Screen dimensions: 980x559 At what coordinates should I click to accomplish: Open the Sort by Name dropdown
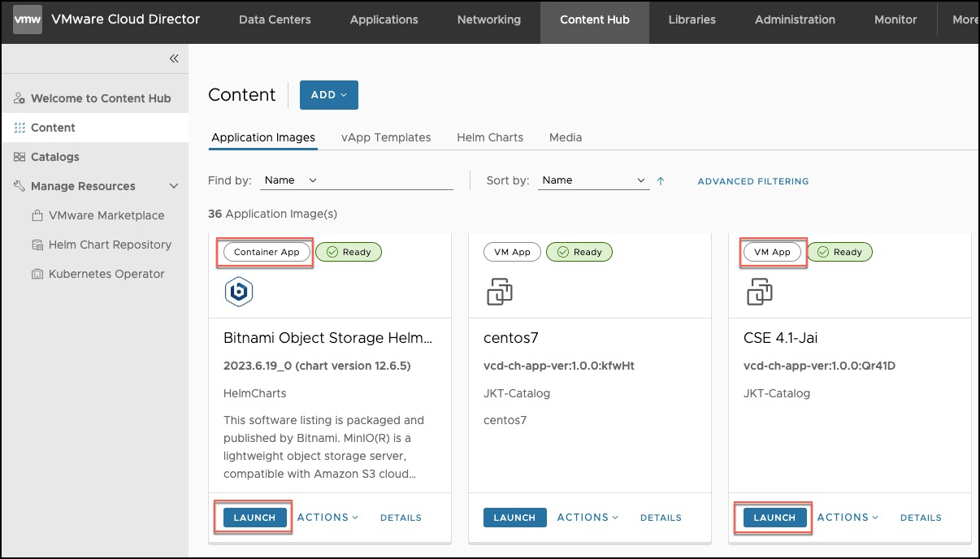[593, 180]
